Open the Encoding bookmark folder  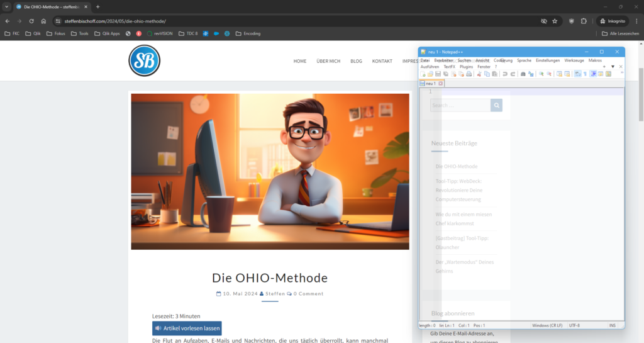[248, 34]
